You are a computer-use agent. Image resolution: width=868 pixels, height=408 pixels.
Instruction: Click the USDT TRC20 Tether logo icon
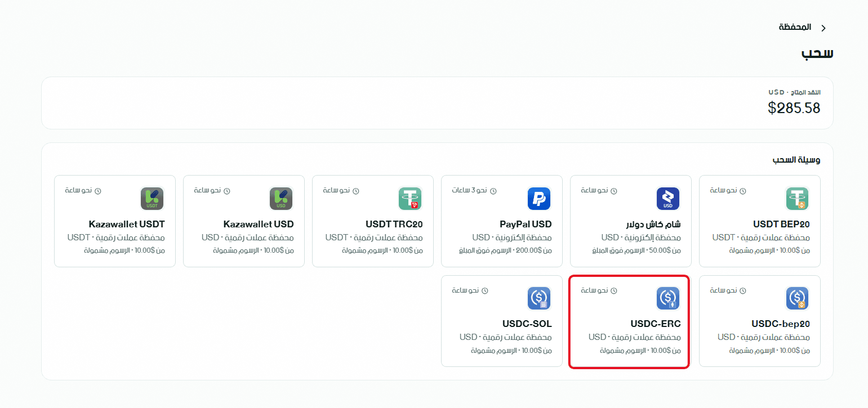(410, 199)
